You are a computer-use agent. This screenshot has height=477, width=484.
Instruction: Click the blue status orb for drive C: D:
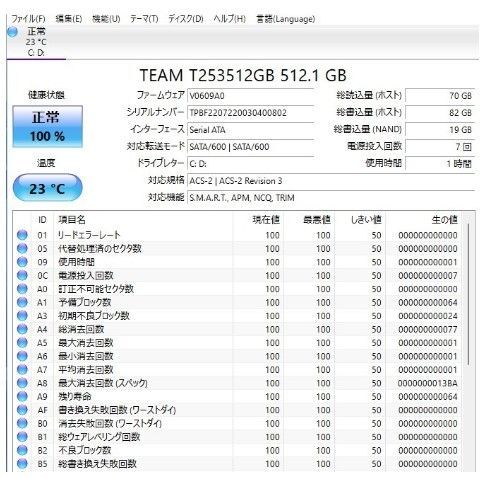click(x=12, y=32)
